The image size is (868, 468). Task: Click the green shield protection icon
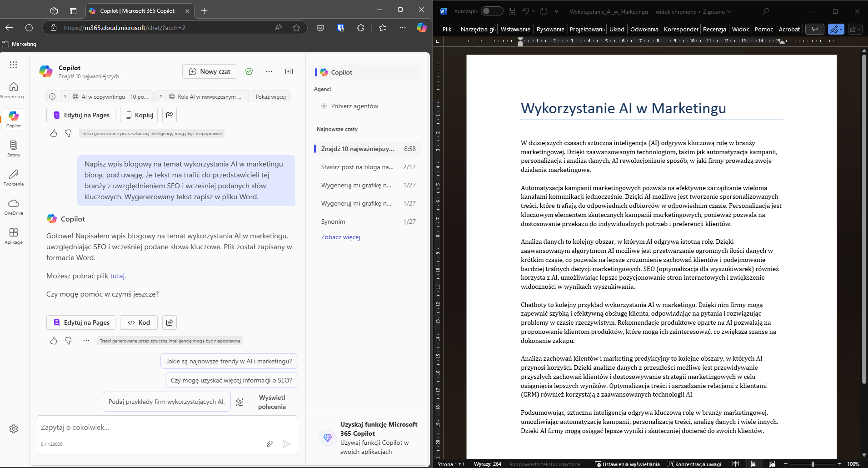249,71
